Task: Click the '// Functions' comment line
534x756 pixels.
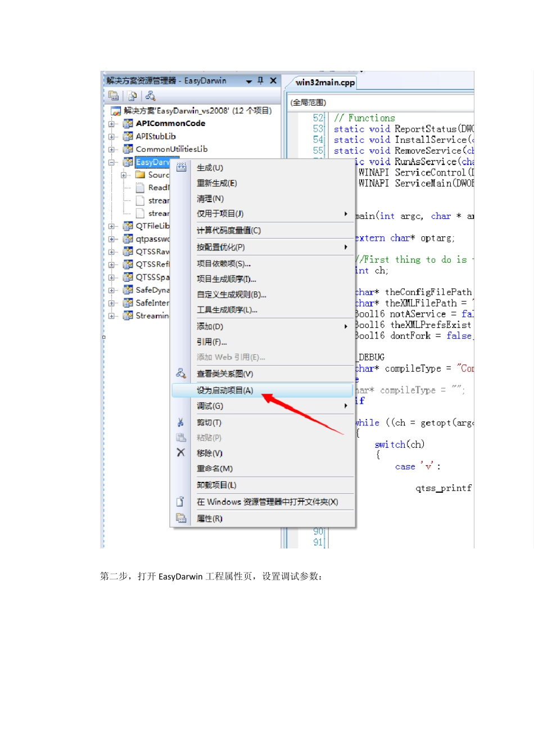Action: point(364,118)
